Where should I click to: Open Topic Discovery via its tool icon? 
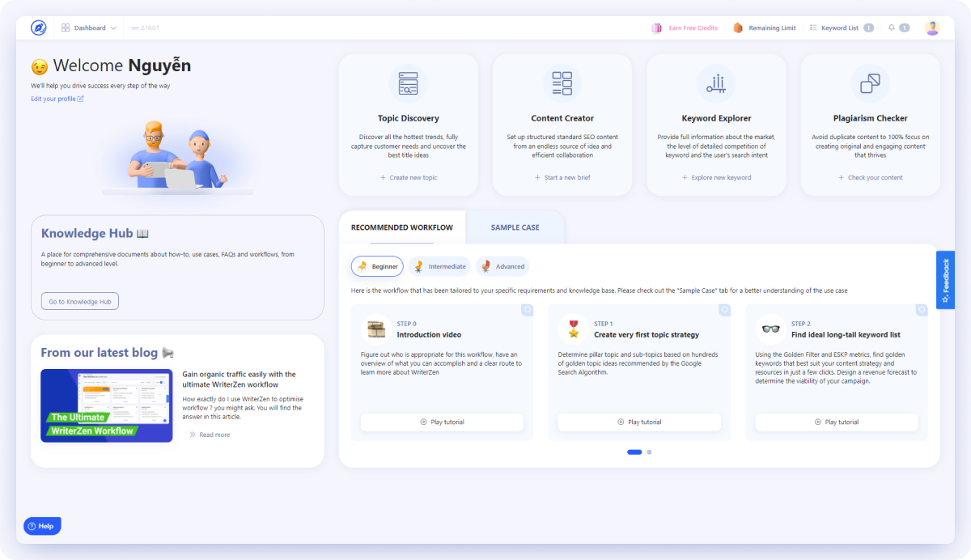tap(408, 83)
